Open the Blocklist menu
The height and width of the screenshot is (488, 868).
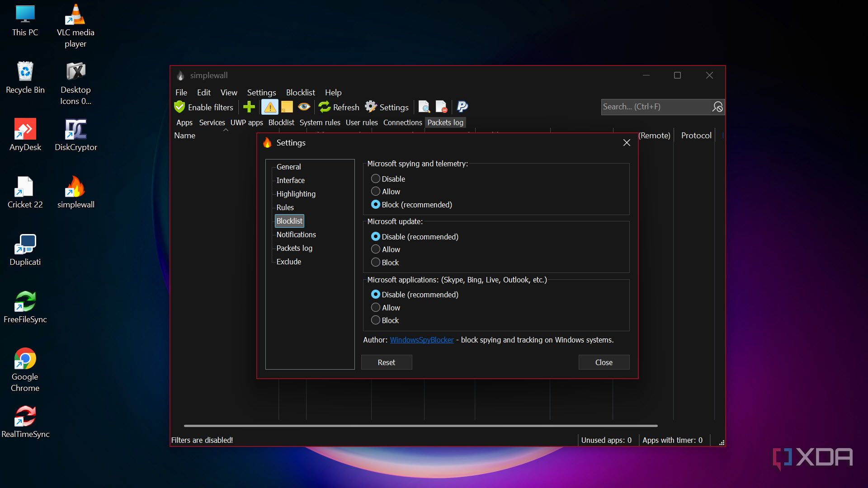300,92
